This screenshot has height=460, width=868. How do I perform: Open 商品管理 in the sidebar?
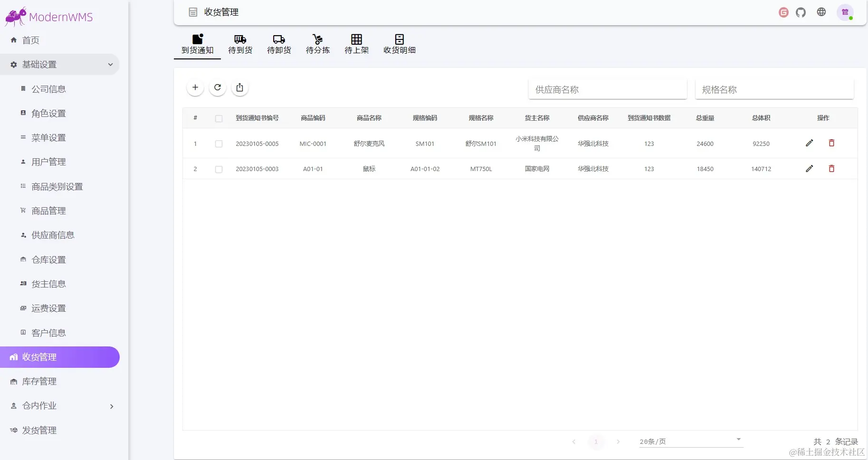pos(48,211)
